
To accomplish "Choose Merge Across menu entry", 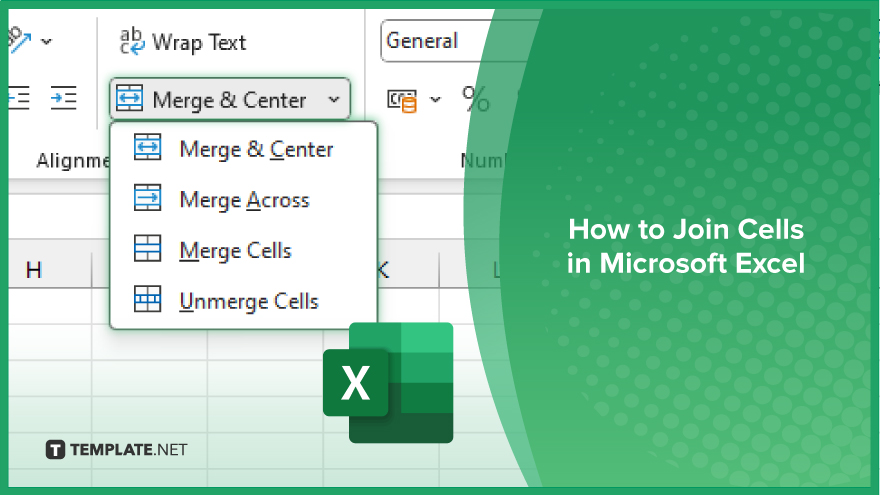I will coord(244,200).
